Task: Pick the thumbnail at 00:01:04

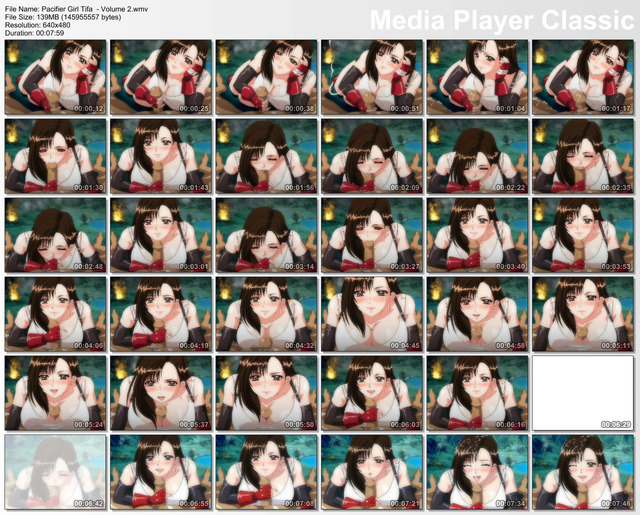Action: (477, 77)
